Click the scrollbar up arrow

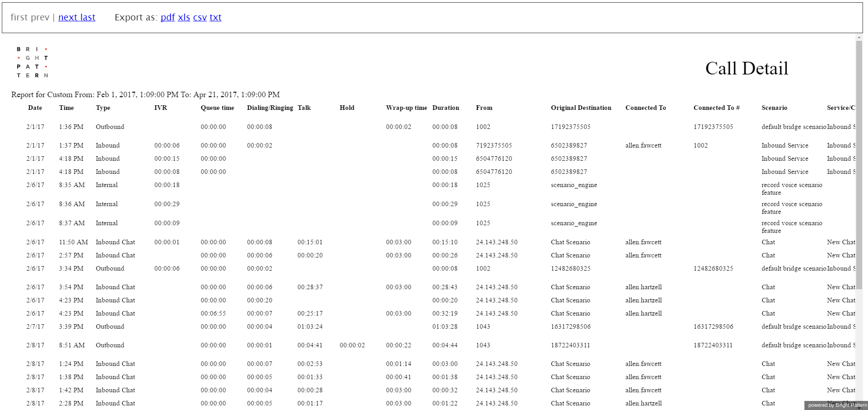point(859,37)
